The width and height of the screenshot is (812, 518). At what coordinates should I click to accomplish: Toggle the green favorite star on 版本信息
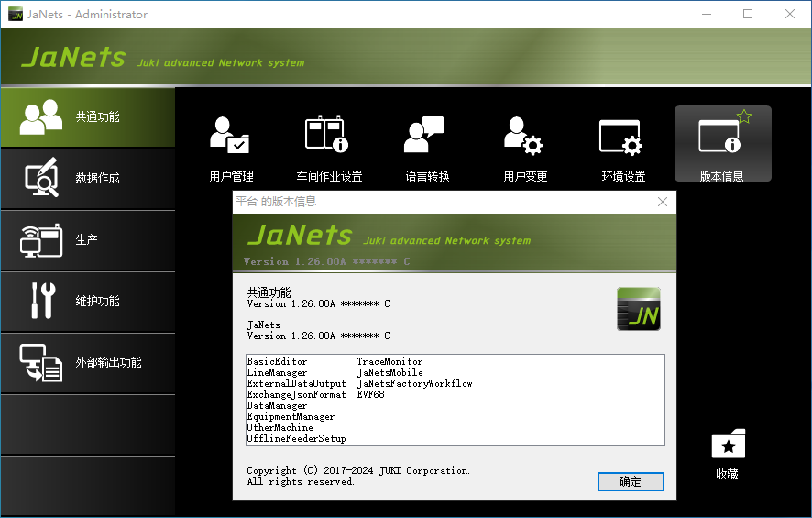(744, 116)
